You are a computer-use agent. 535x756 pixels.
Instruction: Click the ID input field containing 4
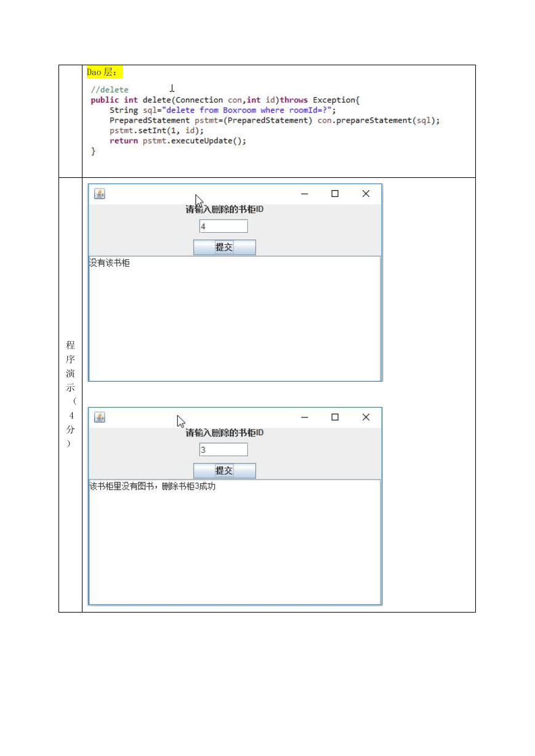[x=223, y=227]
